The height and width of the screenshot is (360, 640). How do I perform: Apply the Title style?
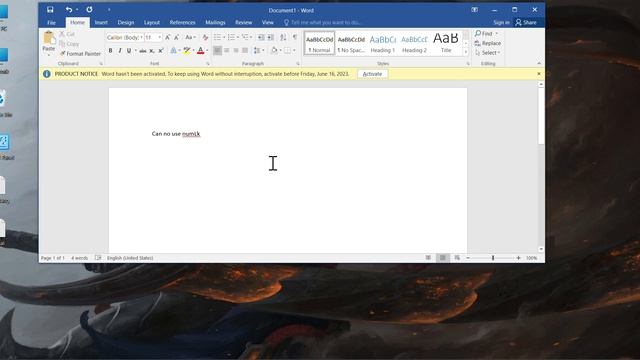coord(446,43)
